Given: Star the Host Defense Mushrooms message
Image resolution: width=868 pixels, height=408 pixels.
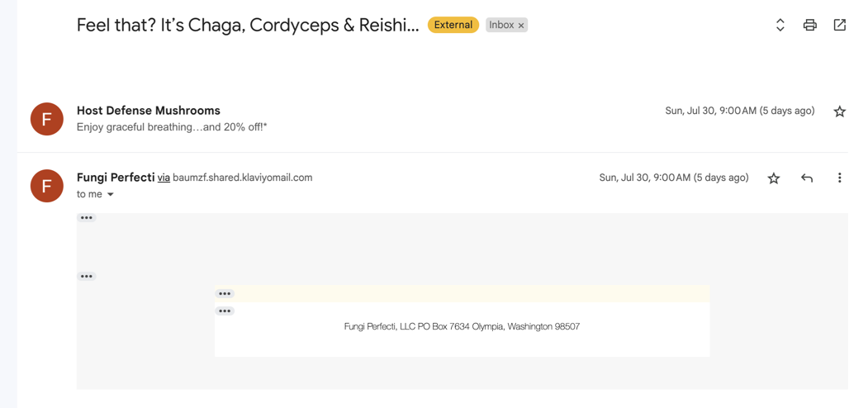Looking at the screenshot, I should pos(840,111).
